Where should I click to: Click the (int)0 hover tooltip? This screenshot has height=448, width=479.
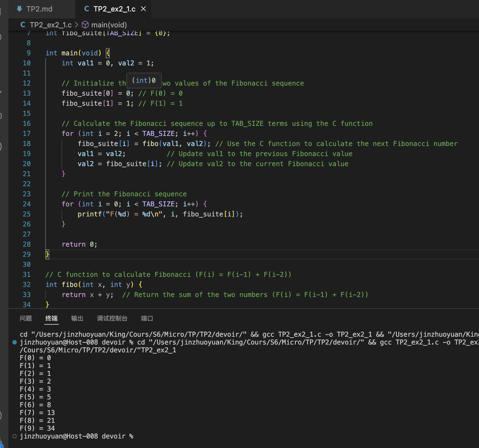pyautogui.click(x=144, y=81)
